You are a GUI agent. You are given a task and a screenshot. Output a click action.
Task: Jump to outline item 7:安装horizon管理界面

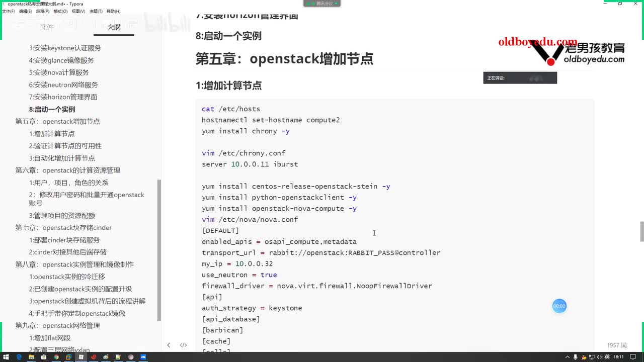[x=63, y=97]
